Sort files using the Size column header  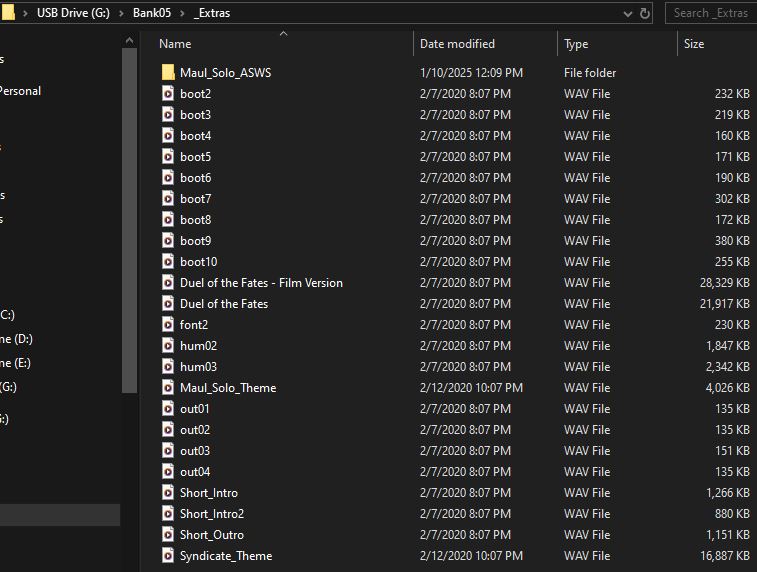694,44
